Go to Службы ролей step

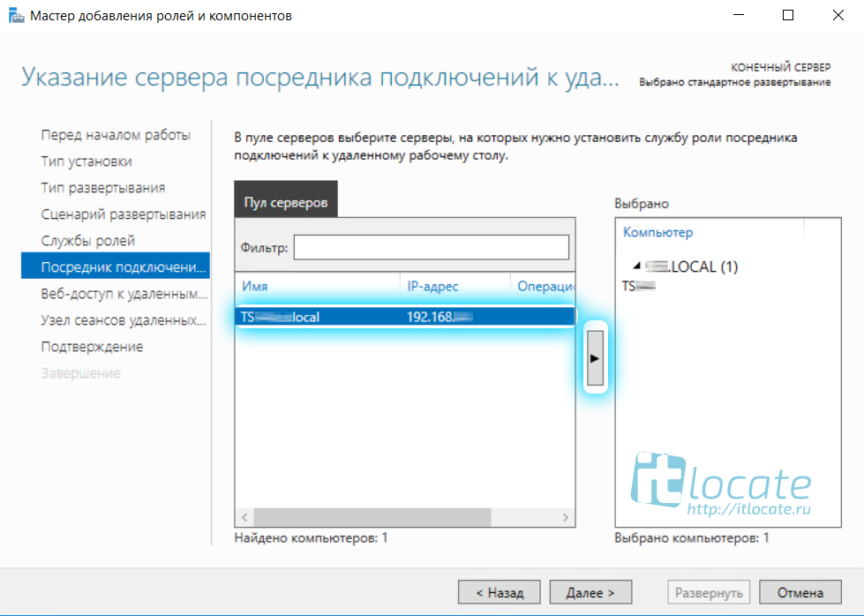88,241
